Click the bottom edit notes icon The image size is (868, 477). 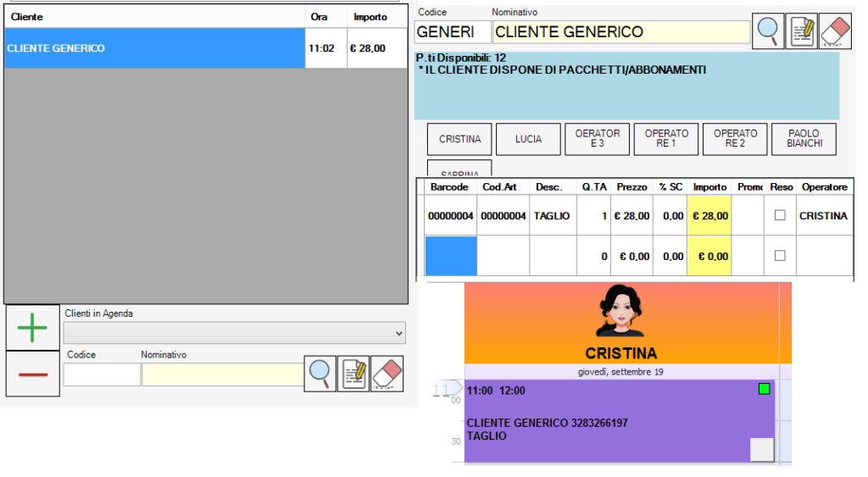[353, 374]
